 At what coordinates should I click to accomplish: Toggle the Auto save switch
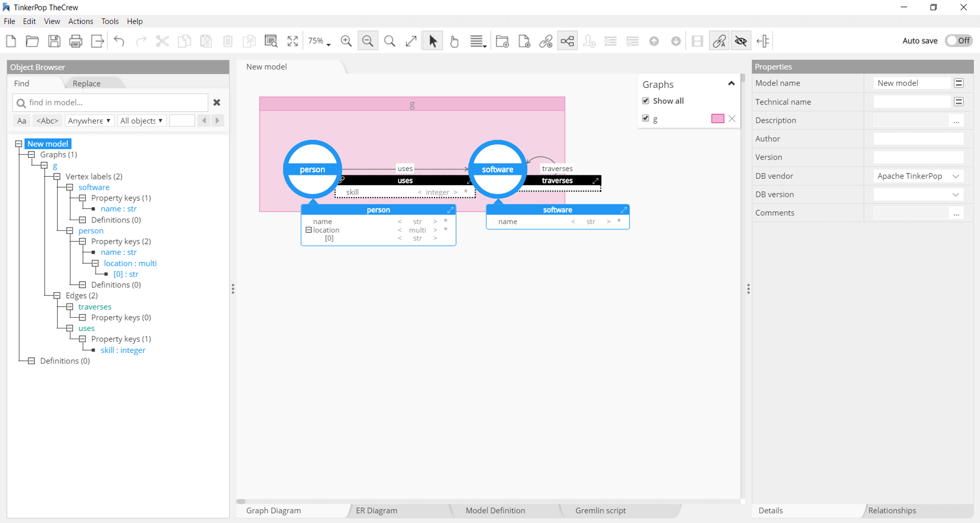point(959,41)
